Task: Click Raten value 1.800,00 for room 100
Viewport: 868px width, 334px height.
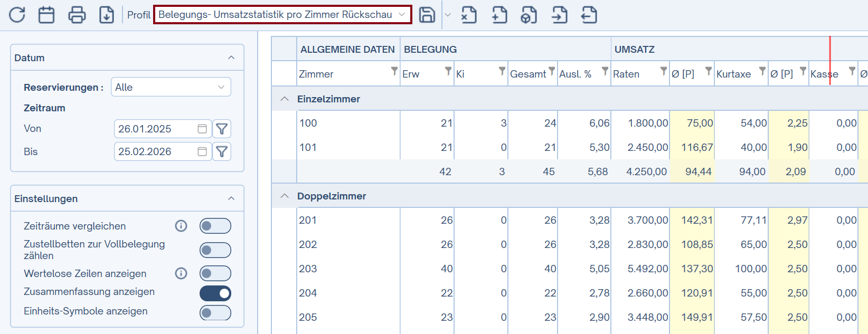Action: click(x=648, y=123)
